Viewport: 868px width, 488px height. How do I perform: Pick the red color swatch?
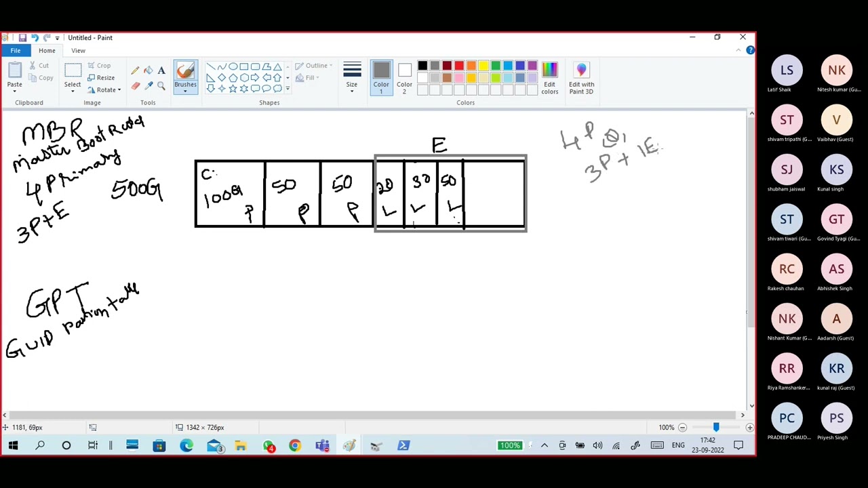459,66
